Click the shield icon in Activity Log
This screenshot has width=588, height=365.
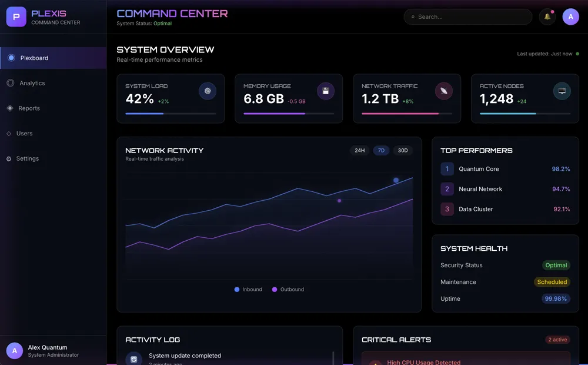134,359
